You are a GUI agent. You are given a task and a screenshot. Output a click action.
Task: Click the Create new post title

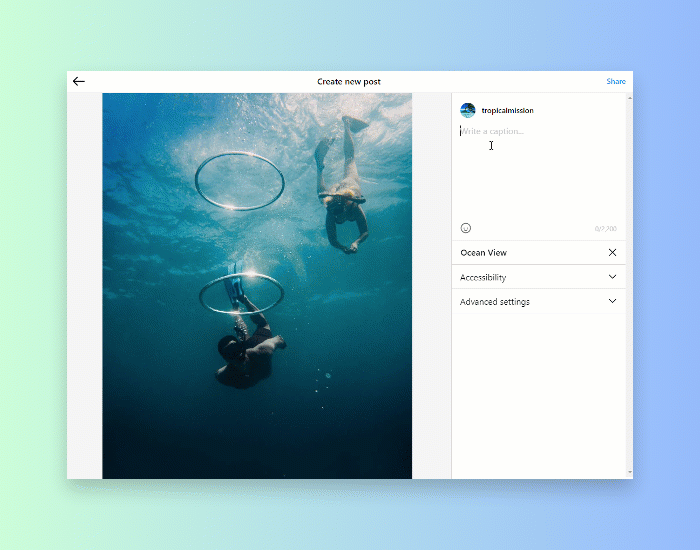point(349,81)
